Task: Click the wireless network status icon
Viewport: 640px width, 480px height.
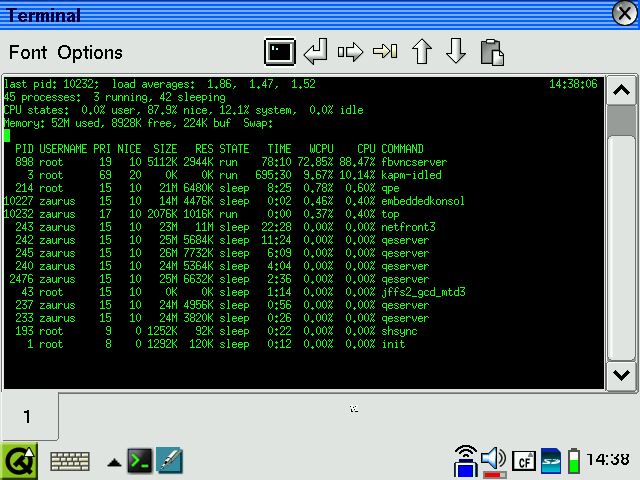Action: 465,461
